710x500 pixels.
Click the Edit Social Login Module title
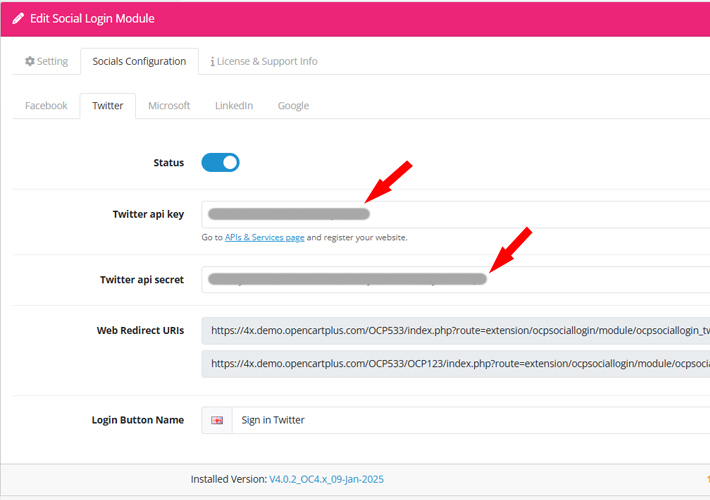(92, 19)
